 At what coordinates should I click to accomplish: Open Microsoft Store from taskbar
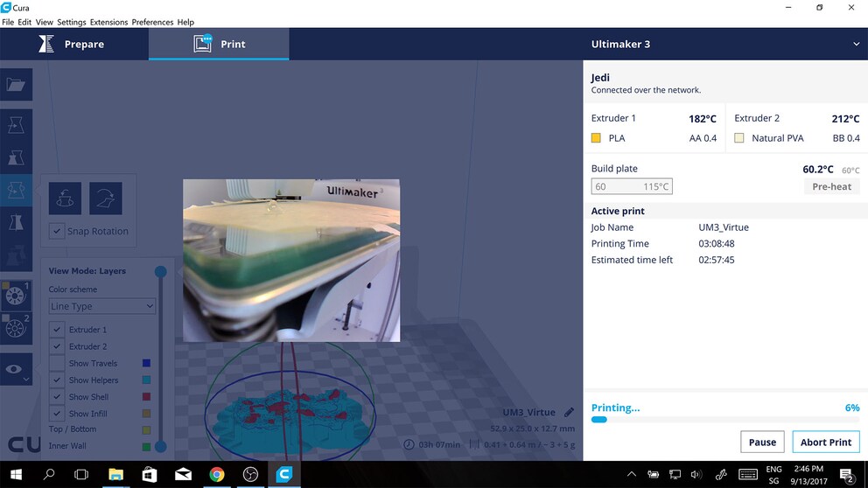(x=150, y=474)
